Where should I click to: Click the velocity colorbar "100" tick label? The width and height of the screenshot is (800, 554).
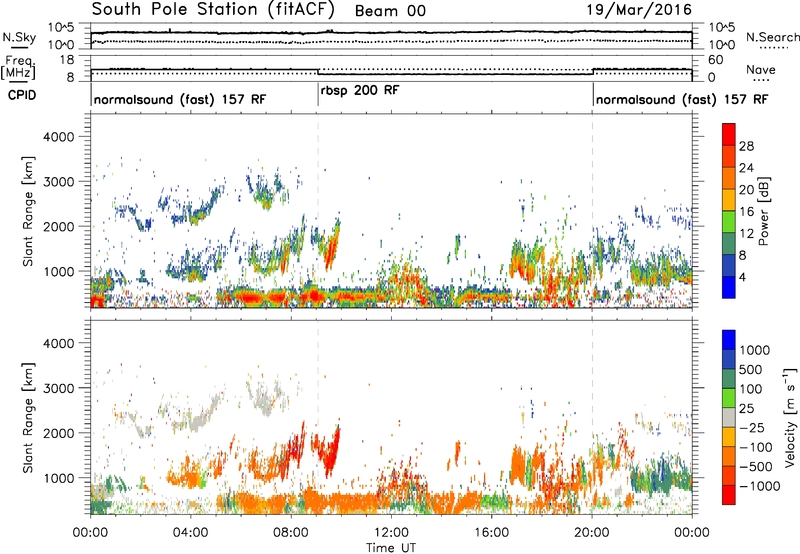click(x=751, y=389)
